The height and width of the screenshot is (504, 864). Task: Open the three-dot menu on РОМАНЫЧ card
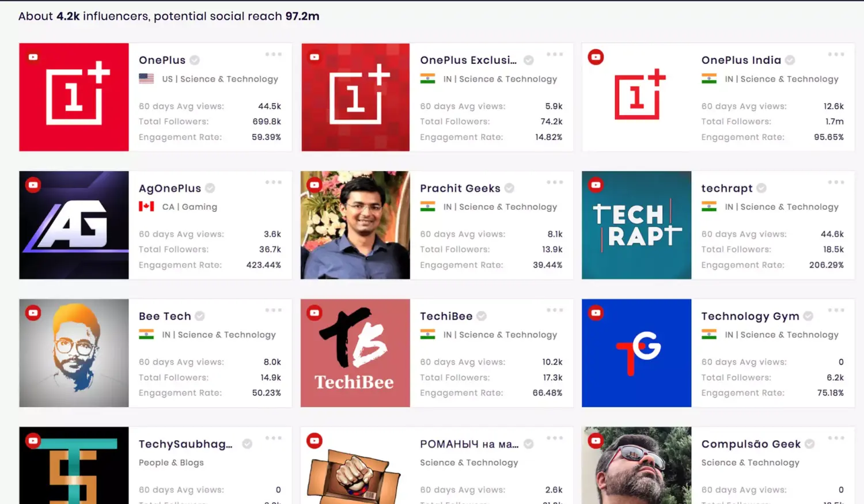[x=555, y=438]
